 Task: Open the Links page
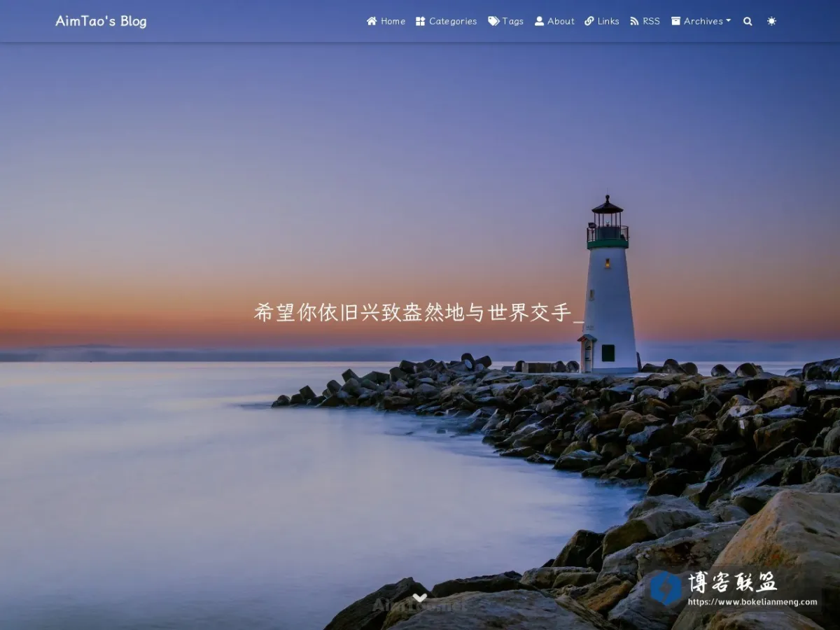click(602, 21)
